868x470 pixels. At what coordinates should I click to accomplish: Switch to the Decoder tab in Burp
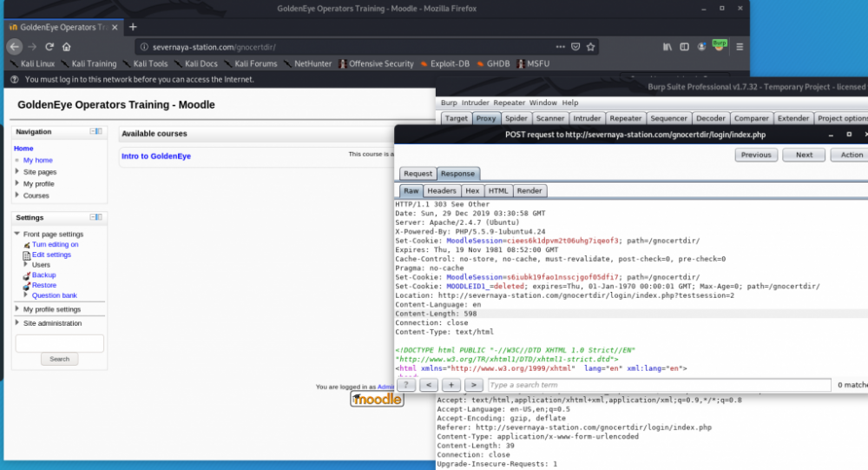click(711, 118)
